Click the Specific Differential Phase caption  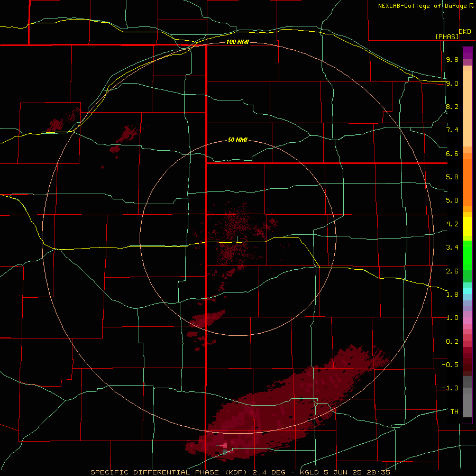click(241, 472)
